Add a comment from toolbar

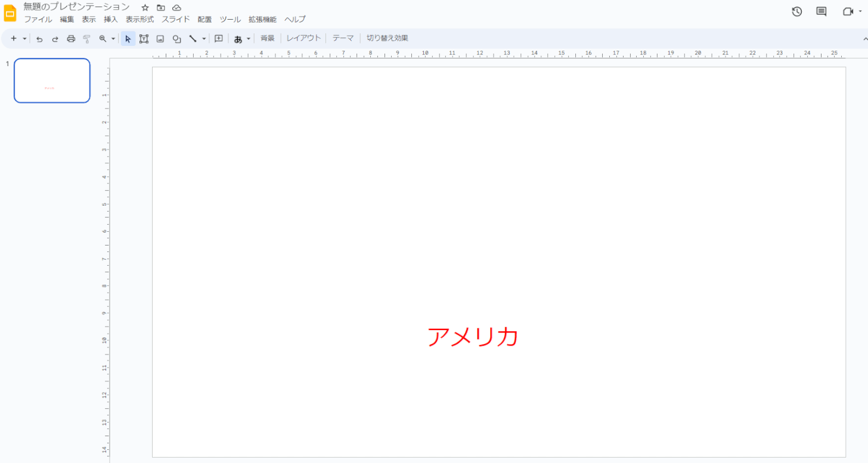pos(219,39)
